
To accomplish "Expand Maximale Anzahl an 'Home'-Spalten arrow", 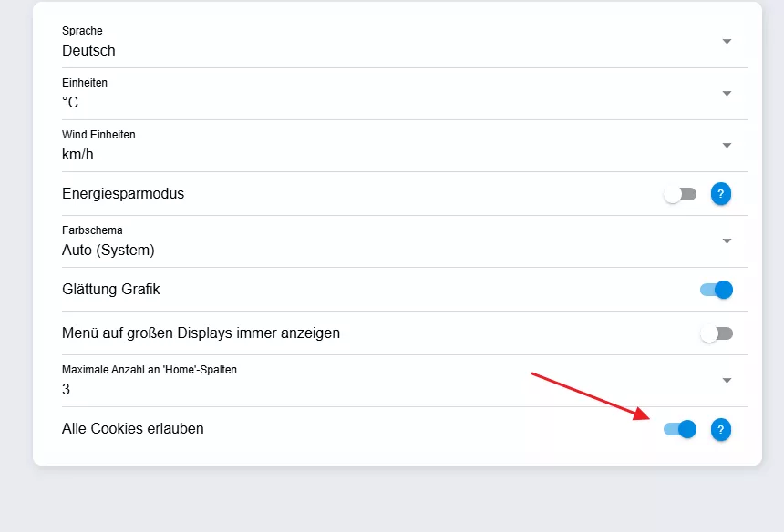I will coord(727,381).
